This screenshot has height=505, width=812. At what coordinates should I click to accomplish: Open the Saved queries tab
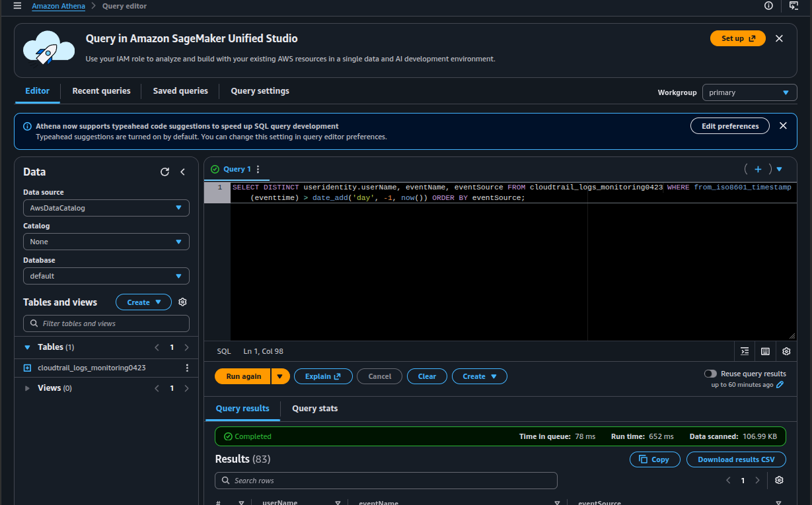pyautogui.click(x=180, y=91)
